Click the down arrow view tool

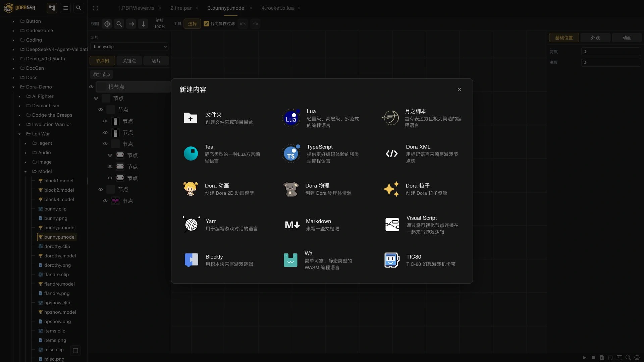click(x=143, y=24)
